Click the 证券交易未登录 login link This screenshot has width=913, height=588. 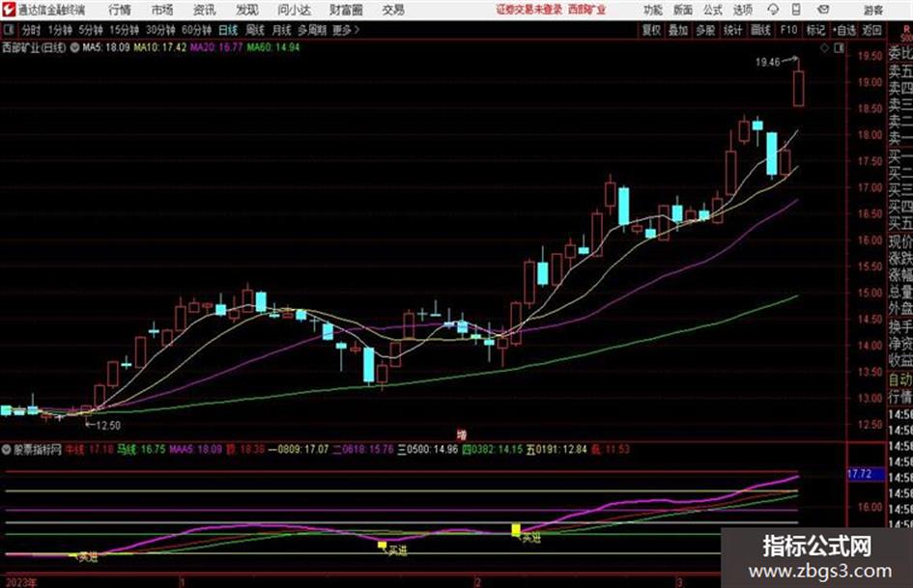coord(529,10)
